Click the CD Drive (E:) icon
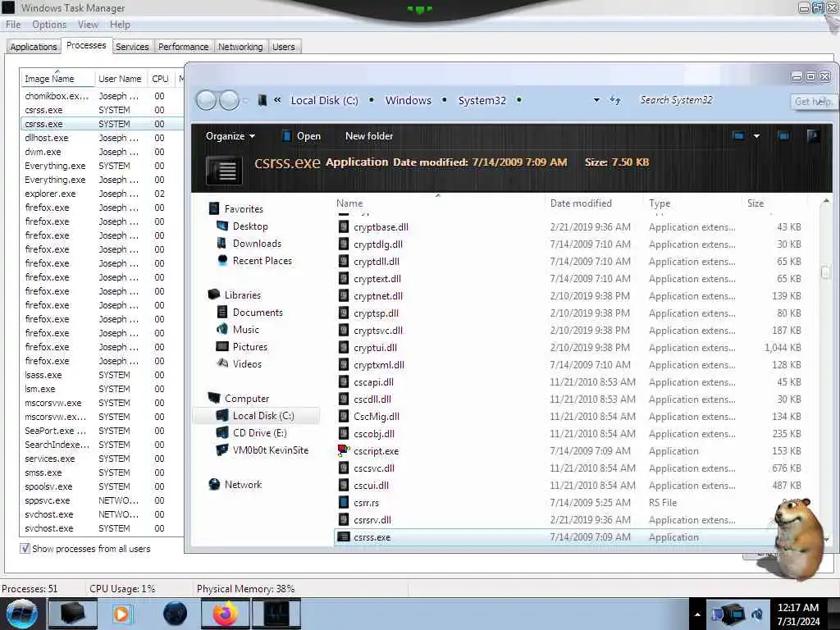 (221, 433)
